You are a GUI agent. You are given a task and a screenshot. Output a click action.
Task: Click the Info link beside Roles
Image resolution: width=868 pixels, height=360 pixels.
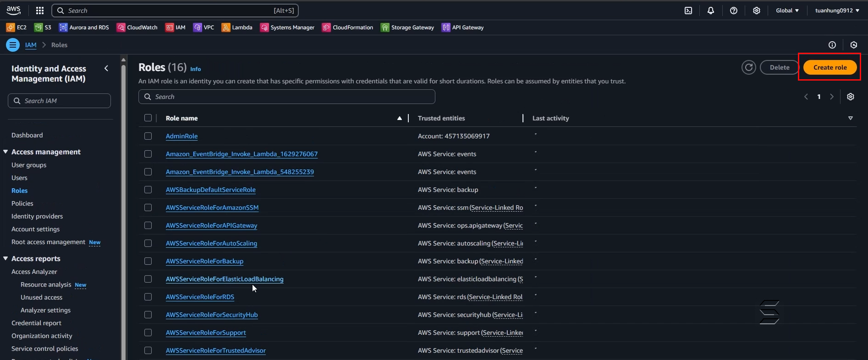point(196,69)
